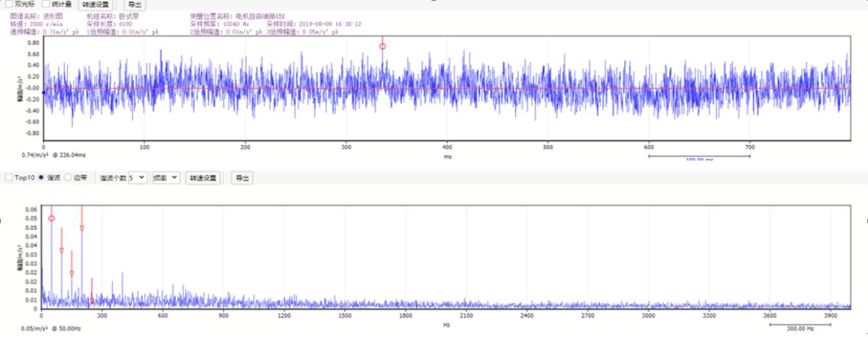Click 转速设置 in the waveform toolbar
This screenshot has height=337, width=868.
coord(96,5)
